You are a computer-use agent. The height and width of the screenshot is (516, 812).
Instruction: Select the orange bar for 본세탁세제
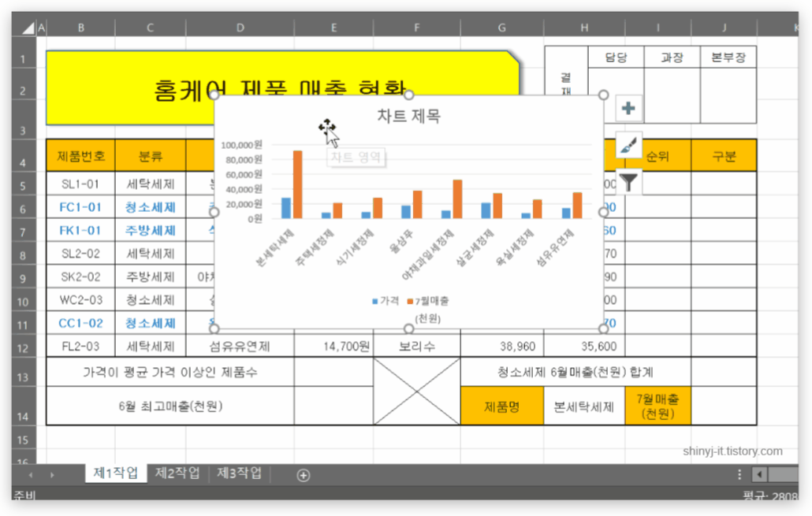[x=298, y=185]
